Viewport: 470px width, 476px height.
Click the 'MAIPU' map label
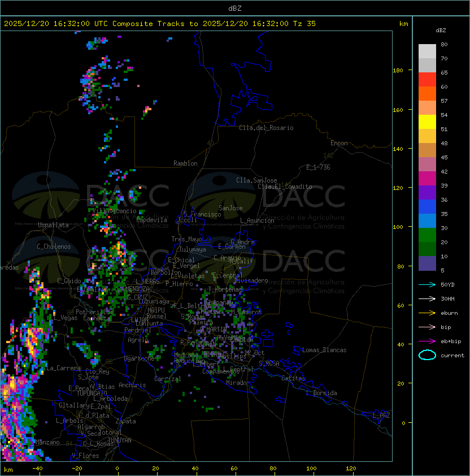click(x=156, y=310)
